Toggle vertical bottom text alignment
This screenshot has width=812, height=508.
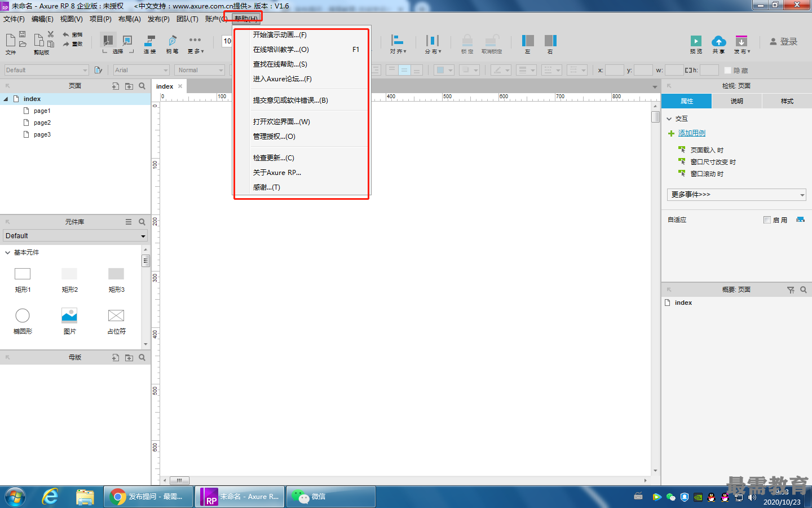(417, 70)
